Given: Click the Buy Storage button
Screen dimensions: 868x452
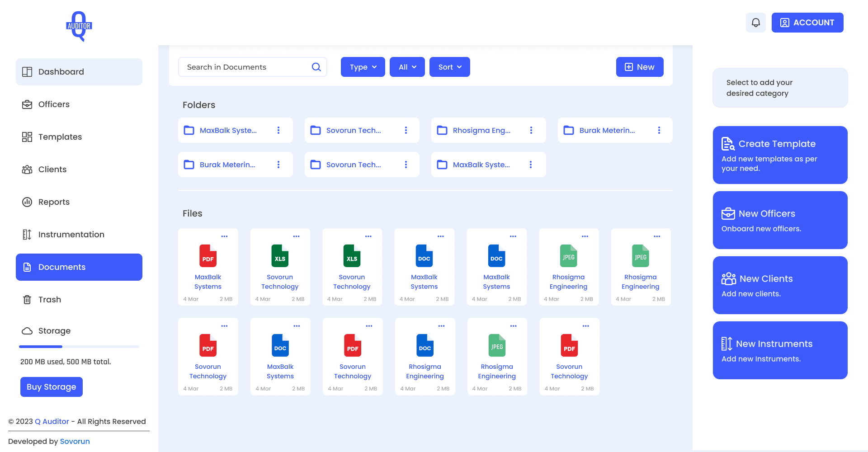Looking at the screenshot, I should click(x=52, y=387).
